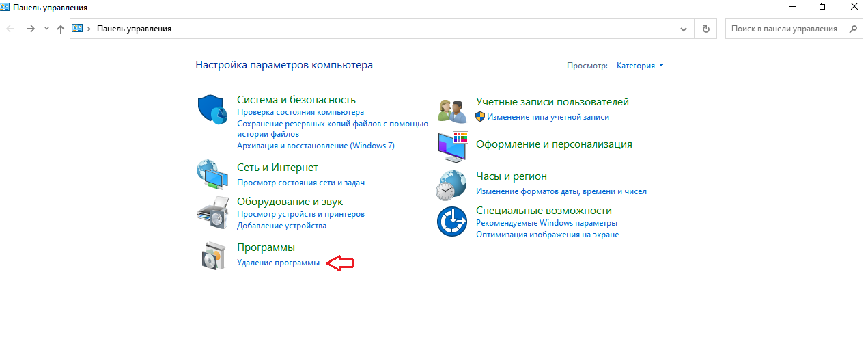Go up one level with up arrow
This screenshot has height=348, width=868.
point(61,29)
